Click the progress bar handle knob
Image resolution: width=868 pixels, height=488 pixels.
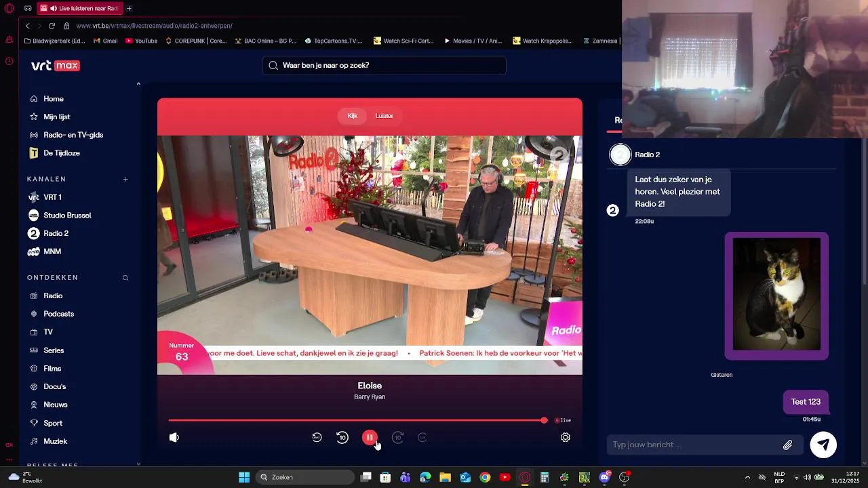coord(544,420)
